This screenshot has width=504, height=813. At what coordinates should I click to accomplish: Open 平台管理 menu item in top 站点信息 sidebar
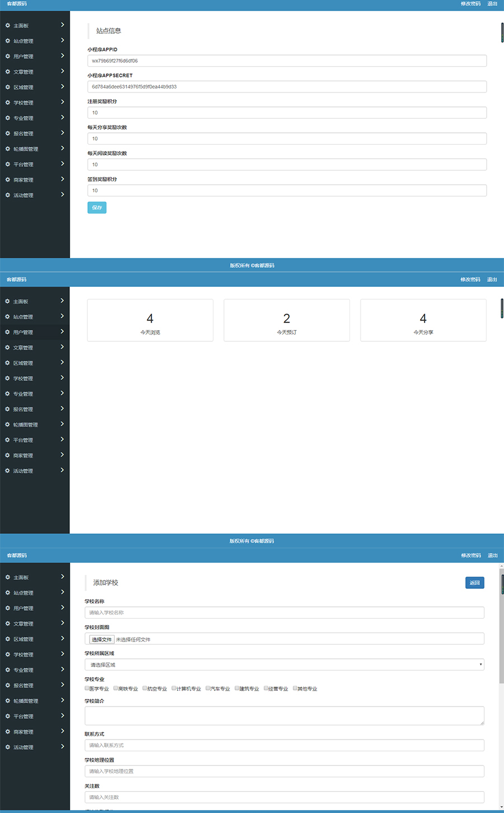[x=24, y=164]
